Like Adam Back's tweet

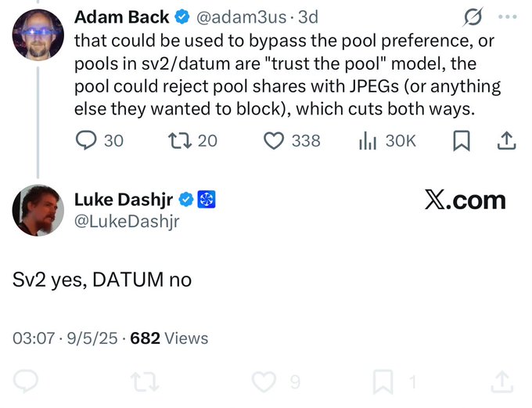point(273,141)
